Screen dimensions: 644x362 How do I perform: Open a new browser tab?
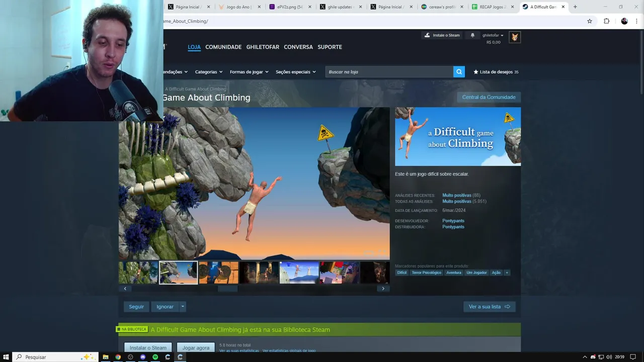coord(575,7)
